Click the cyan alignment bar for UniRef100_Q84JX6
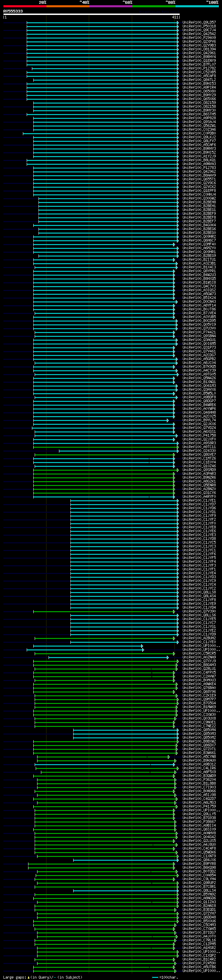 point(126,860)
